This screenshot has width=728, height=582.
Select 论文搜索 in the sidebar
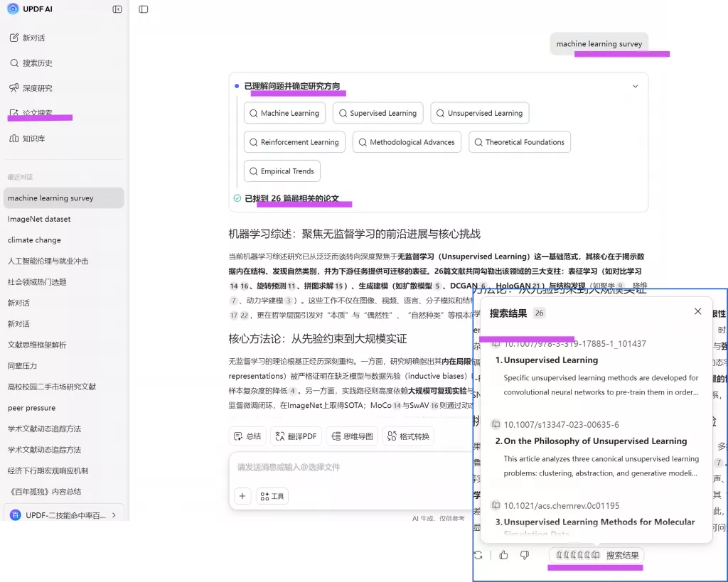37,114
